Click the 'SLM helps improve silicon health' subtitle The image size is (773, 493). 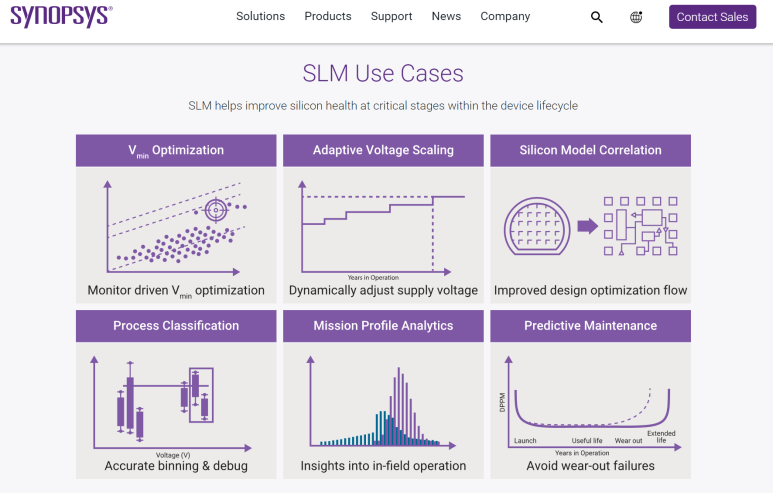click(383, 106)
